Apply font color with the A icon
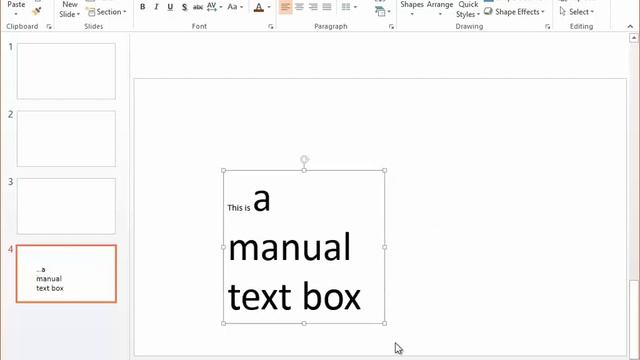The height and width of the screenshot is (360, 640). pyautogui.click(x=259, y=7)
